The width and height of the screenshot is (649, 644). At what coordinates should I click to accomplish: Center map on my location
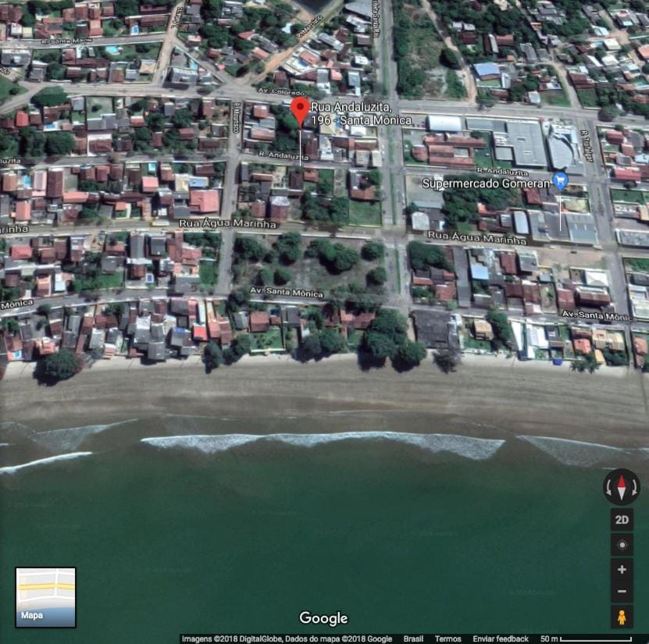click(622, 545)
